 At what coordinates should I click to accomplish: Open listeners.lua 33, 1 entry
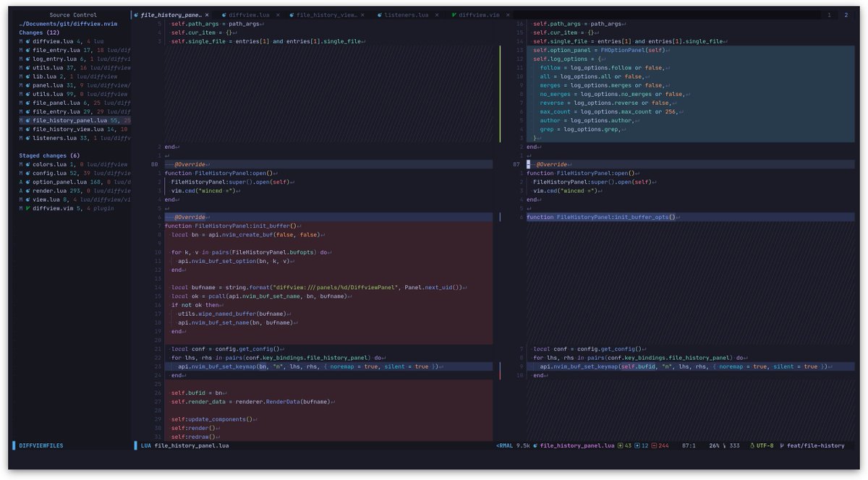click(75, 137)
